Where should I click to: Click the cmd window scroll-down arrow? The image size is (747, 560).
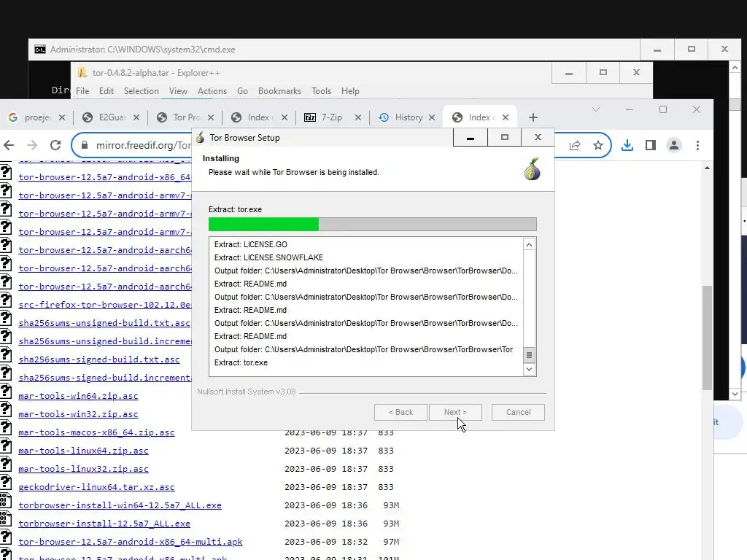pyautogui.click(x=735, y=394)
